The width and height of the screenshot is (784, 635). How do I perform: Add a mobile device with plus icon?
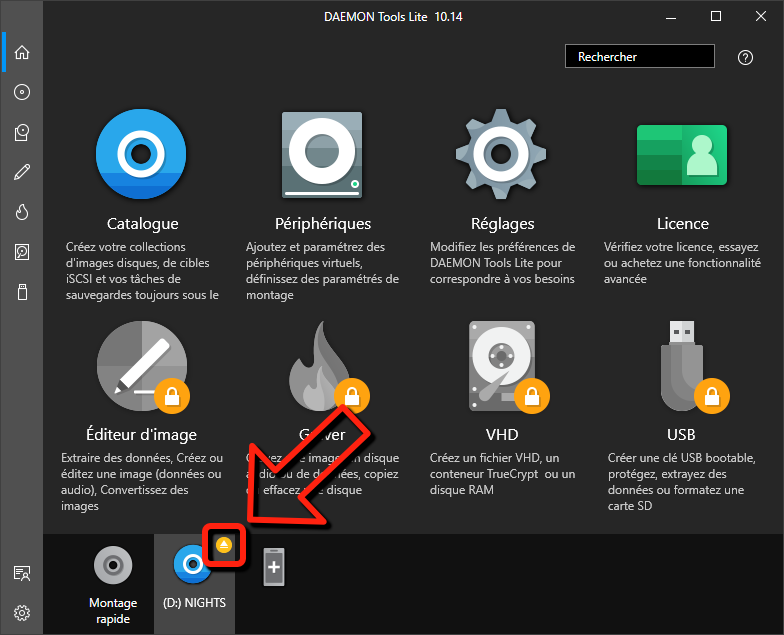click(274, 567)
